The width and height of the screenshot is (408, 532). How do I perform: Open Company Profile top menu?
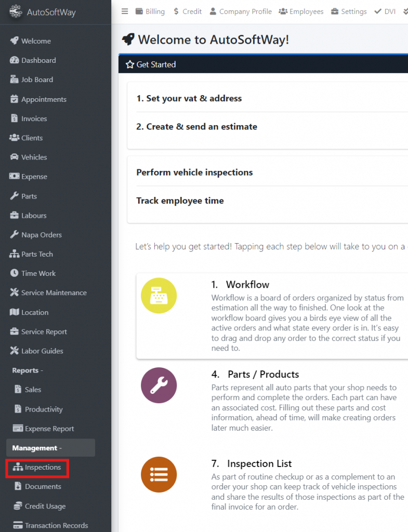[241, 11]
